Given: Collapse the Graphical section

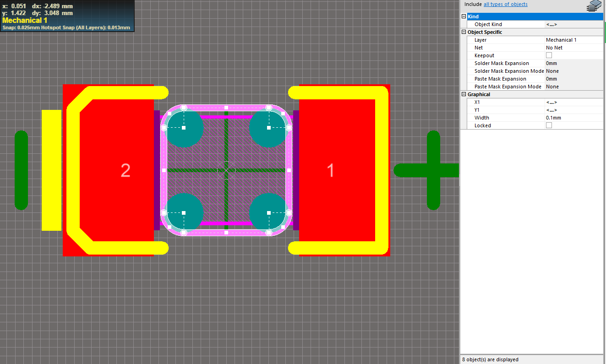Looking at the screenshot, I should (x=464, y=94).
